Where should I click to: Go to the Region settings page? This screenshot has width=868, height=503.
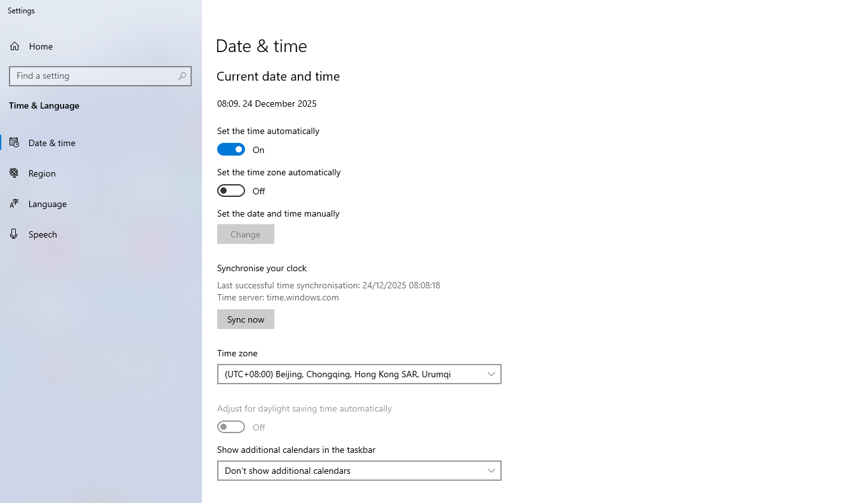point(42,173)
